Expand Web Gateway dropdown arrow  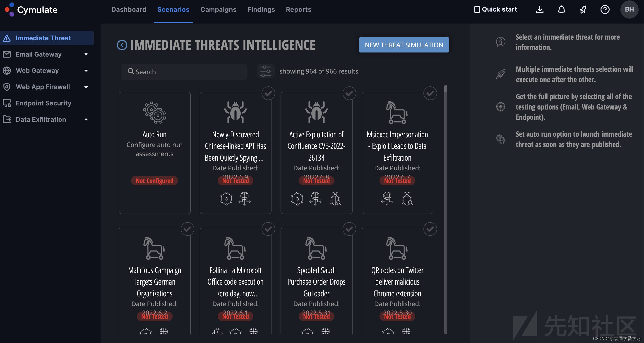(x=86, y=70)
